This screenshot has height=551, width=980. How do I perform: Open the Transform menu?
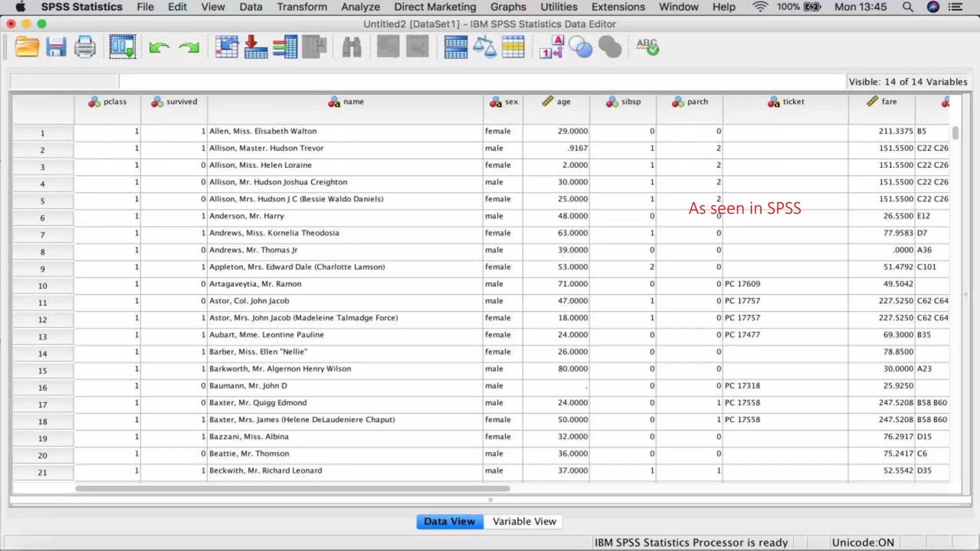[x=302, y=7]
